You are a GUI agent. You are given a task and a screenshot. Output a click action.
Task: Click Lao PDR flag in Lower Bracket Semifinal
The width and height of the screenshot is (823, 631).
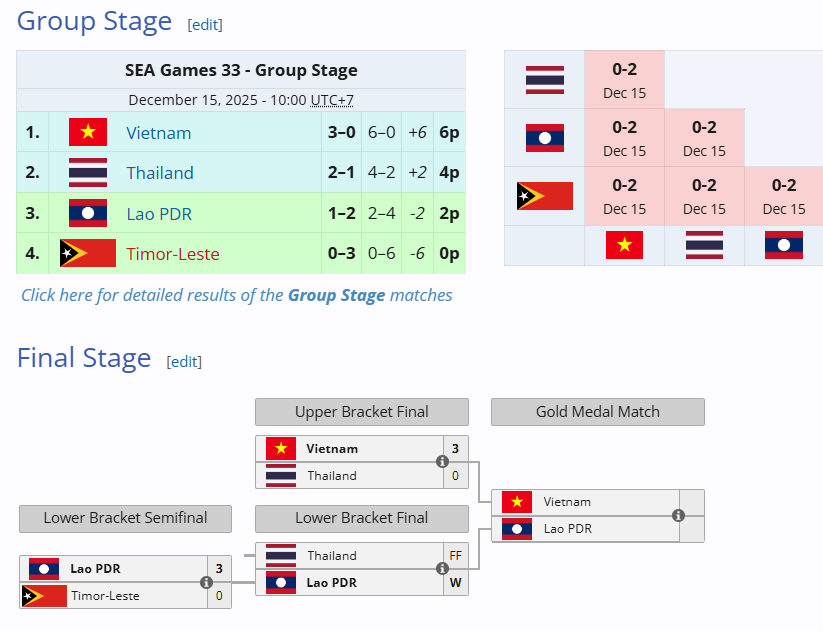coord(44,569)
